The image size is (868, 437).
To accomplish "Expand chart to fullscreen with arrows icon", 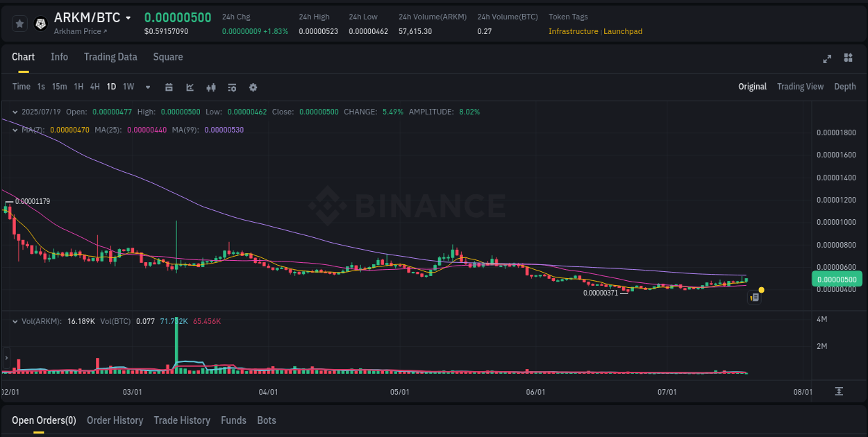I will tap(827, 59).
